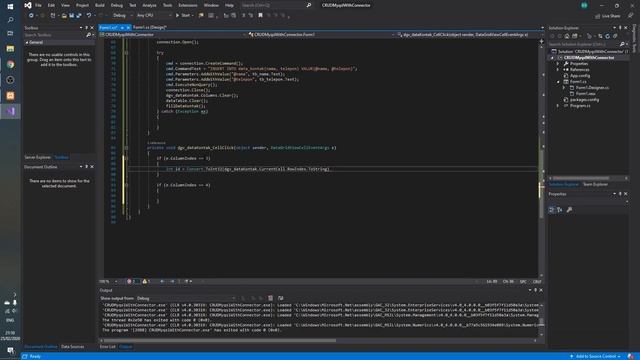640x360 pixels.
Task: Open the Tools menu
Action: click(x=167, y=5)
